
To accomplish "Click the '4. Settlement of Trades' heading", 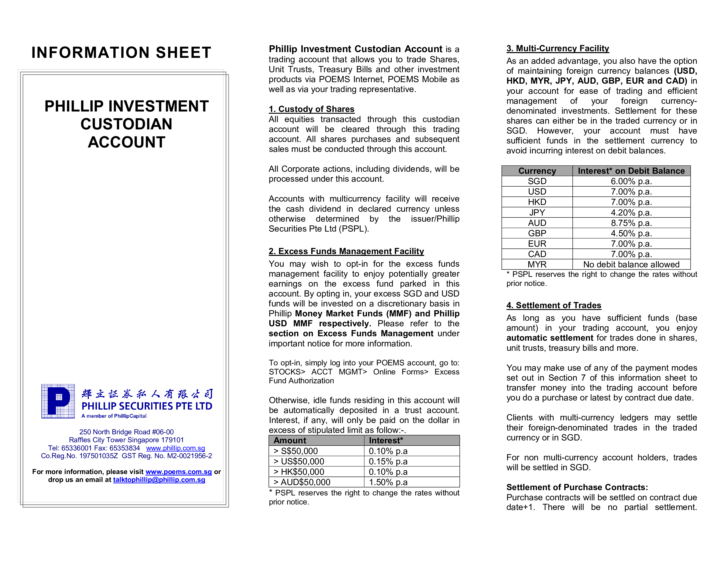I will tap(554, 305).
